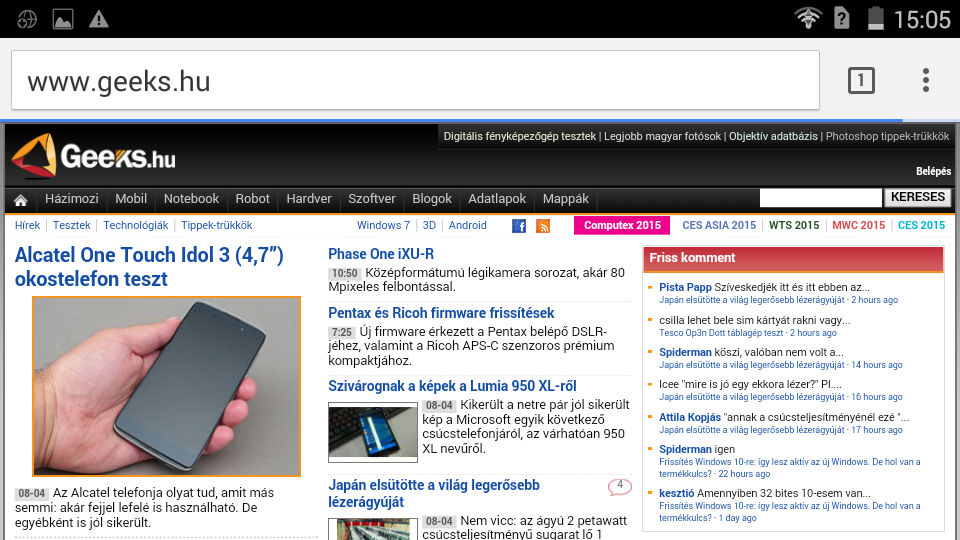
Task: Open the orange RSS feed icon
Action: tap(543, 226)
